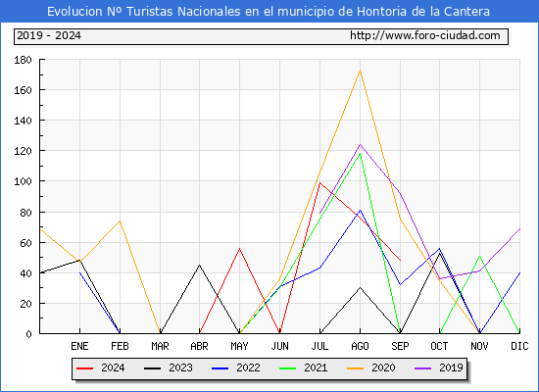Click the purple 2019 peak at AGO
This screenshot has height=392, width=539.
[x=360, y=145]
